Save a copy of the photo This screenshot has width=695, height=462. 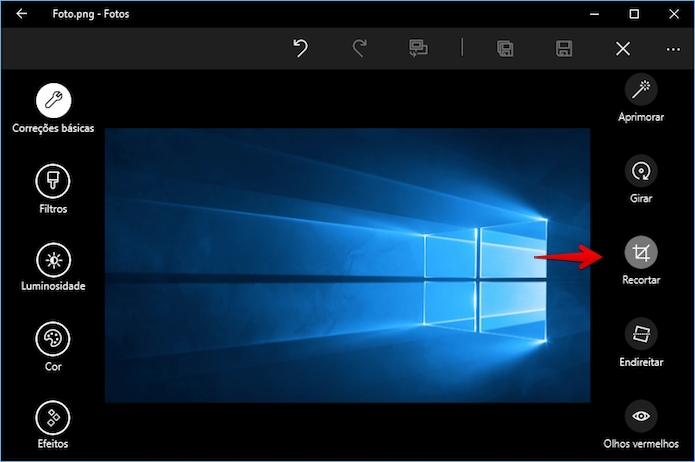505,48
